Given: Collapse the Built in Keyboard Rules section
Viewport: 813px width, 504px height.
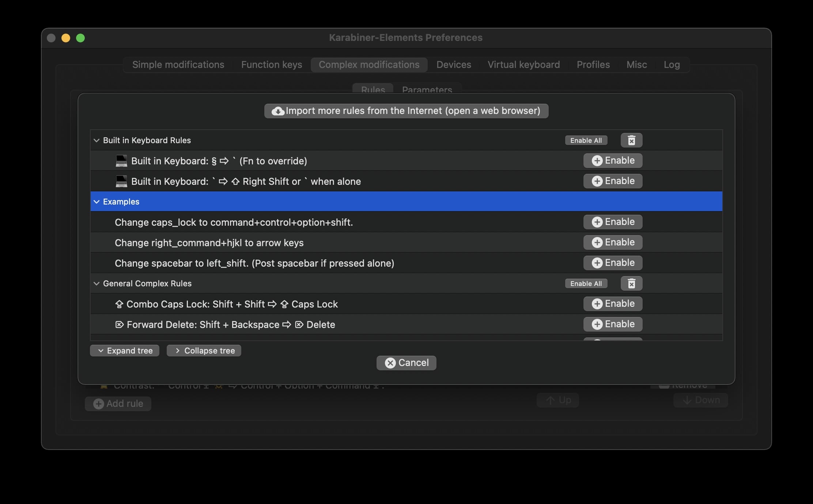Looking at the screenshot, I should coord(97,140).
